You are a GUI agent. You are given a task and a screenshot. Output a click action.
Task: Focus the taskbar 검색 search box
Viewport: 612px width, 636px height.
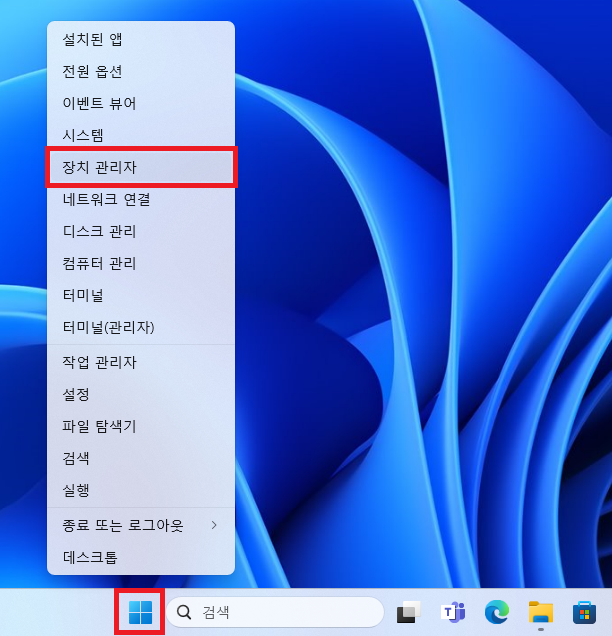[275, 612]
